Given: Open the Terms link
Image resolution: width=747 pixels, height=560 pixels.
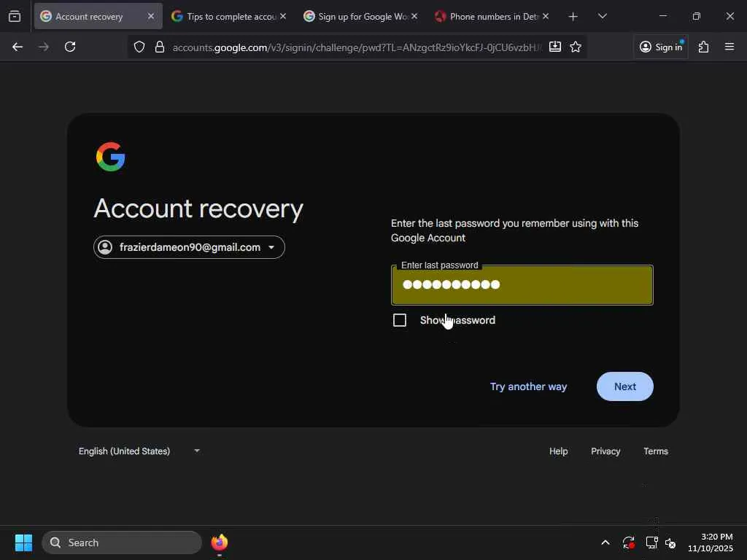Looking at the screenshot, I should 656,451.
